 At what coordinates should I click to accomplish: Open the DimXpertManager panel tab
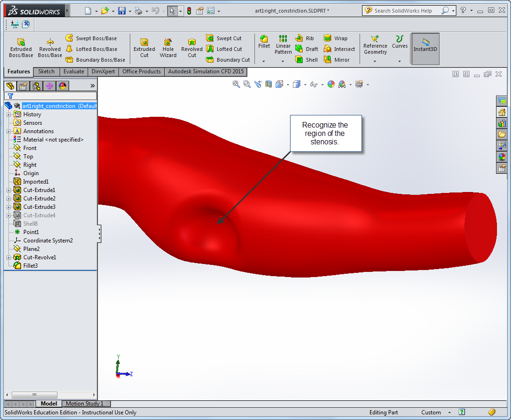(49, 86)
